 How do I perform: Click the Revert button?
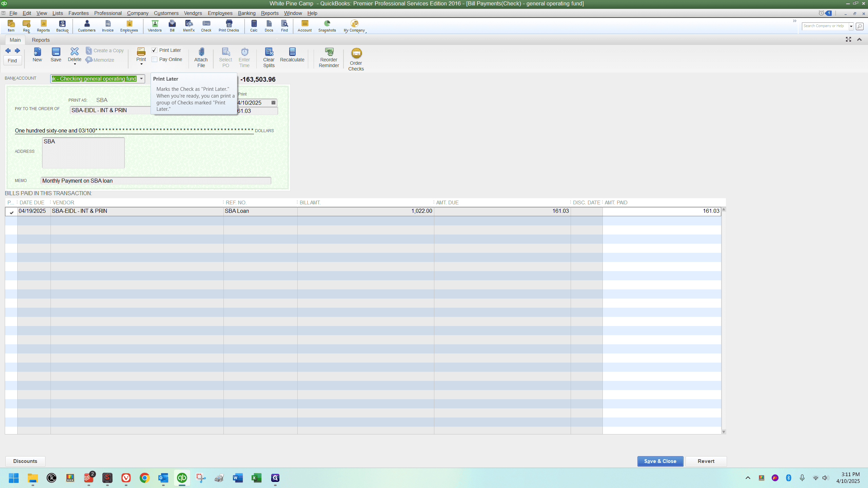pos(706,461)
